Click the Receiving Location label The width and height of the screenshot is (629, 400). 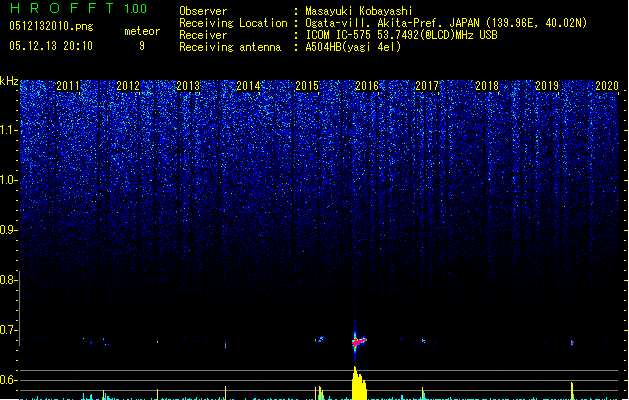pos(233,23)
